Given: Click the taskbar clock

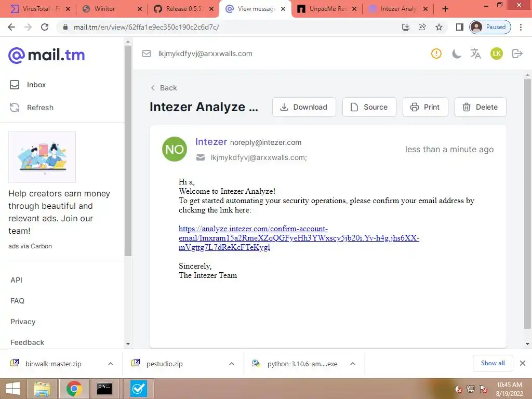Looking at the screenshot, I should tap(509, 389).
